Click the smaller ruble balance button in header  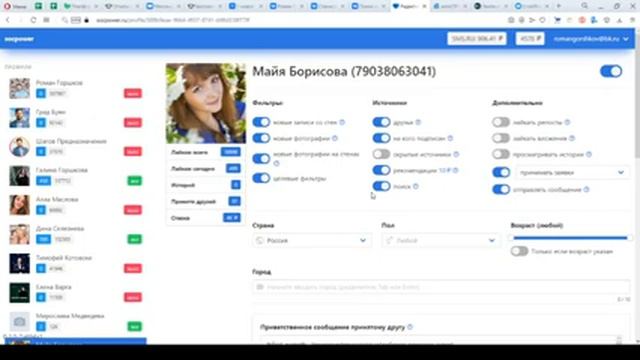coord(530,39)
